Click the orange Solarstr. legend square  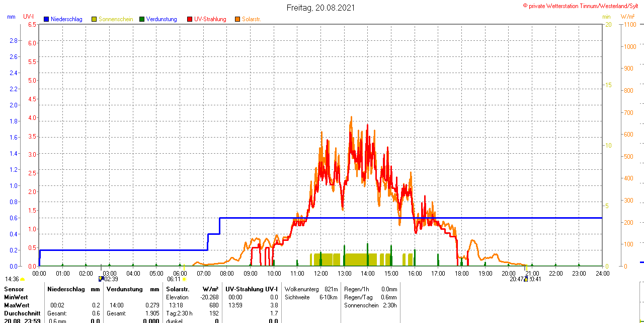237,19
